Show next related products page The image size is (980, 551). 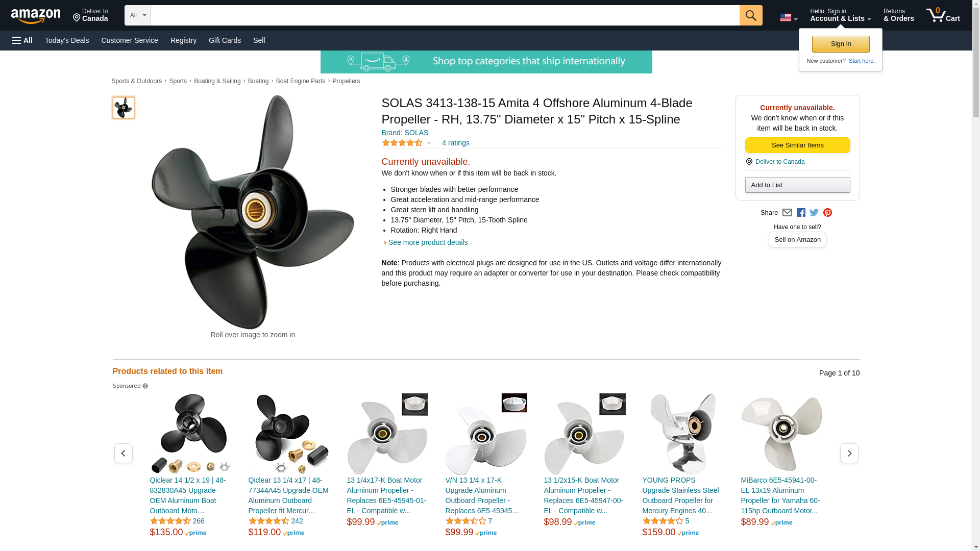click(849, 453)
